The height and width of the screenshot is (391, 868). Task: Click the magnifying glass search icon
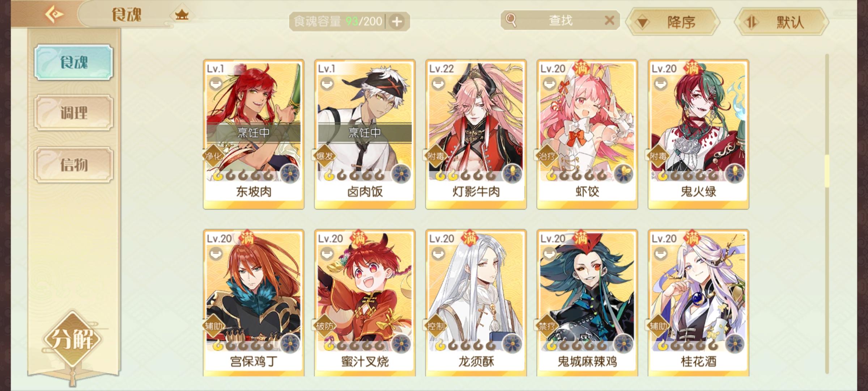pyautogui.click(x=511, y=20)
